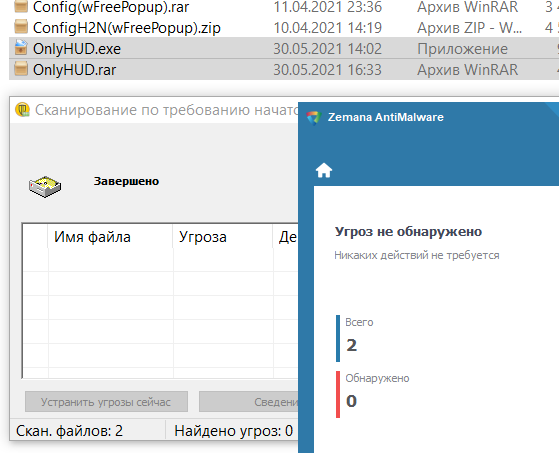
Task: Click the Zemana AntiMalware home icon
Action: (x=324, y=170)
